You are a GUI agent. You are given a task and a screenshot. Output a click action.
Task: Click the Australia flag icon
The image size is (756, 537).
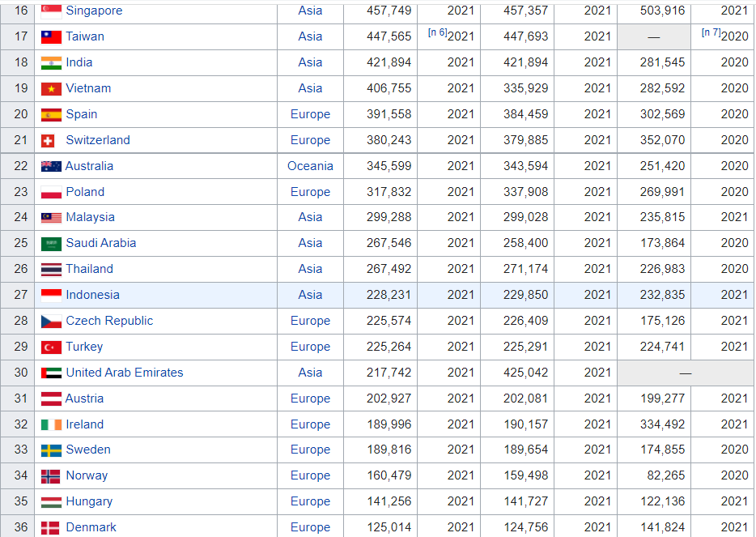pos(51,166)
